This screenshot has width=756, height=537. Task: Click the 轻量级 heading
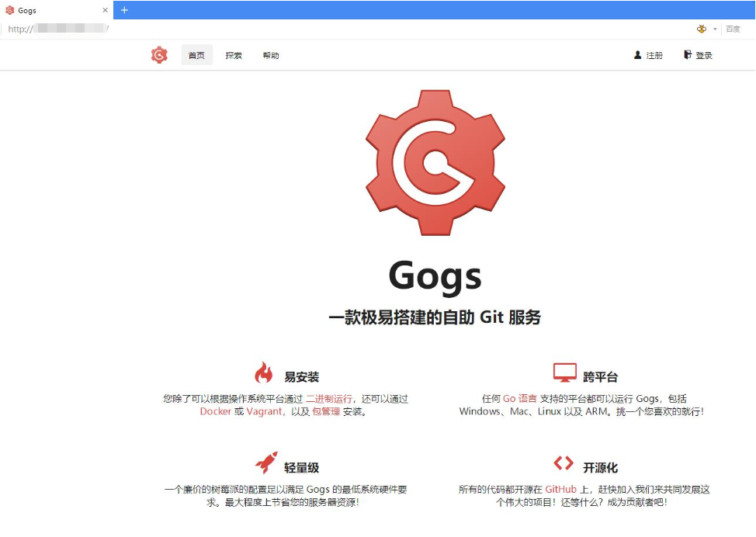coord(302,468)
